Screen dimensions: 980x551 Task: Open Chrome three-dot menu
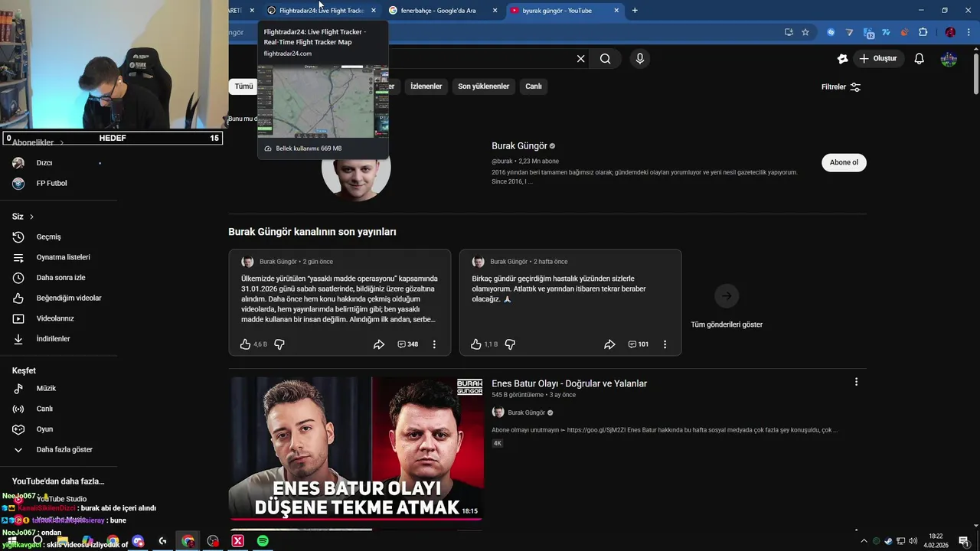(x=970, y=32)
